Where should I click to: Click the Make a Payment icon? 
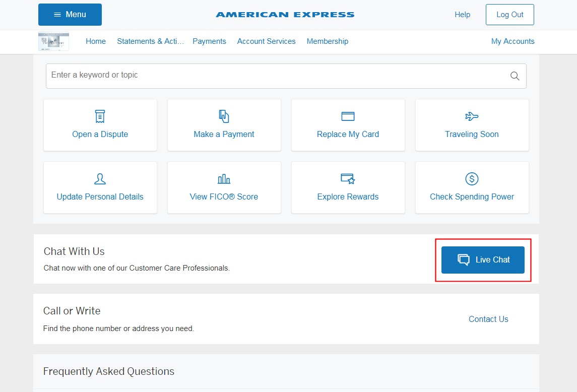pos(224,116)
